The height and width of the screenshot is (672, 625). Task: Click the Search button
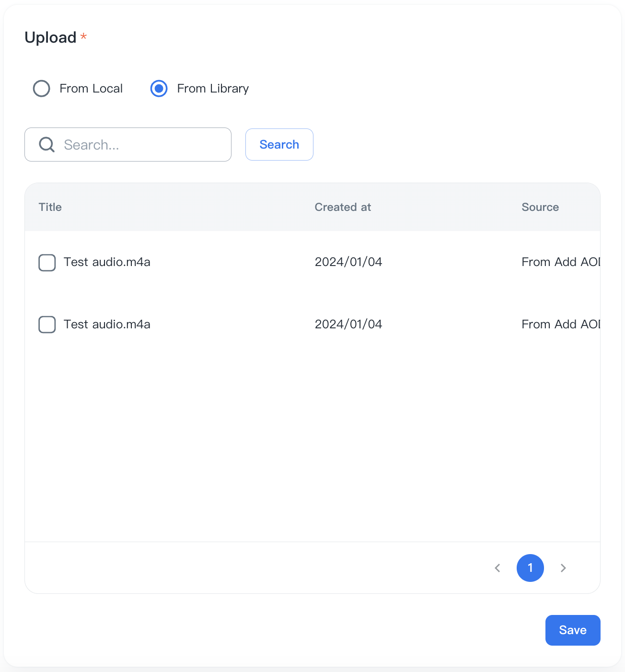pyautogui.click(x=279, y=144)
